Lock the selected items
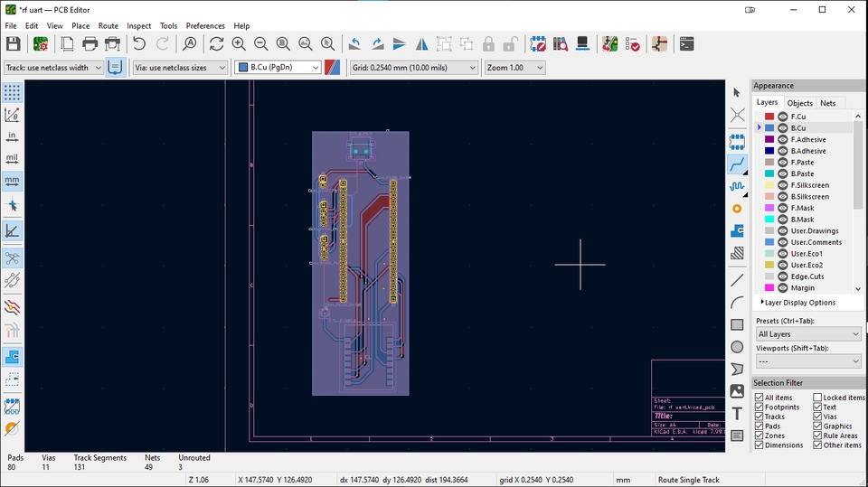This screenshot has height=487, width=868. pos(488,43)
